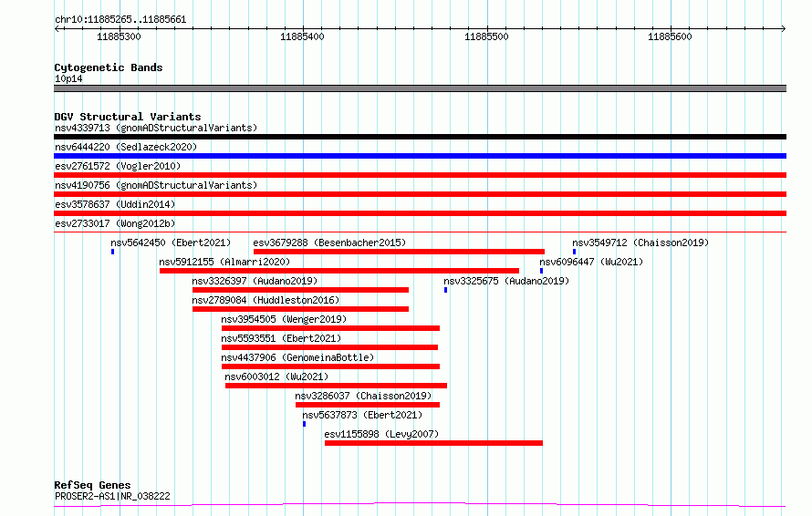Viewport: 812px width, 516px height.
Task: Click the PROSER2-AS1|NR_038222 gene label
Action: tap(112, 496)
